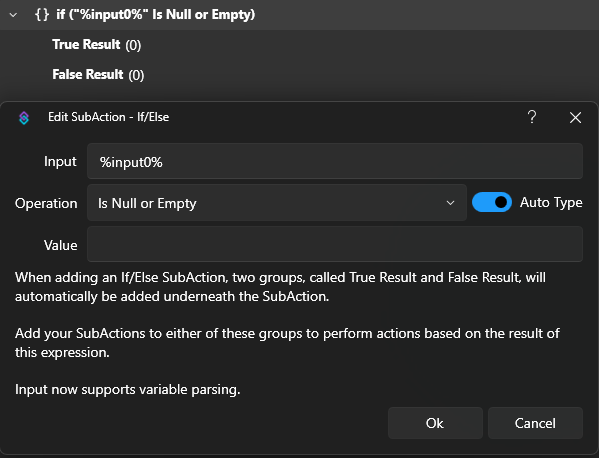Open help with the question mark icon
Screen dimensions: 599x458
532,117
